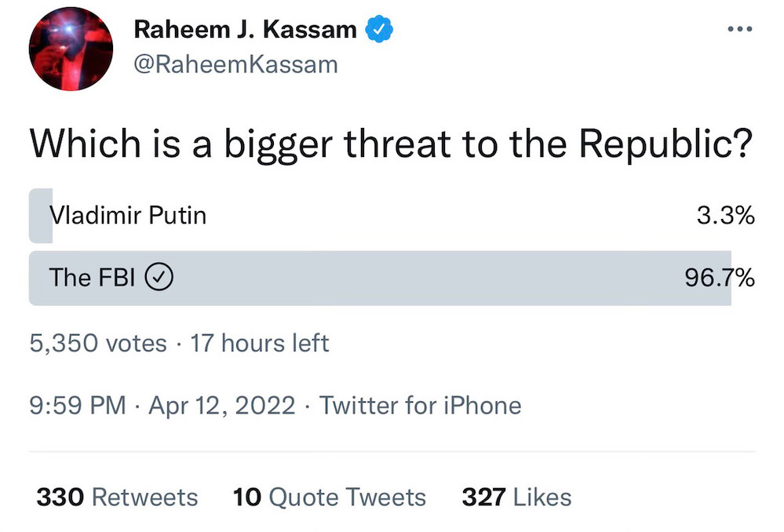Click the blue verified badge

pos(381,30)
